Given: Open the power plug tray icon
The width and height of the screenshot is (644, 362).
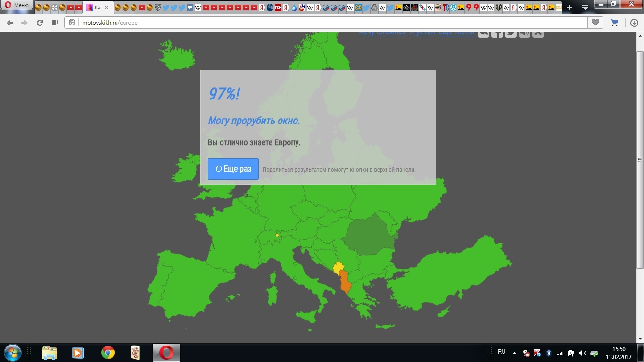Looking at the screenshot, I should pos(571,353).
